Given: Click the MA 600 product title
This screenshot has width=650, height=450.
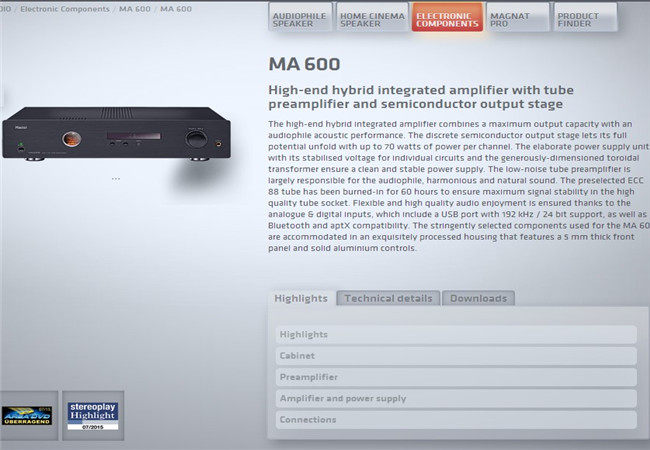Looking at the screenshot, I should point(304,64).
